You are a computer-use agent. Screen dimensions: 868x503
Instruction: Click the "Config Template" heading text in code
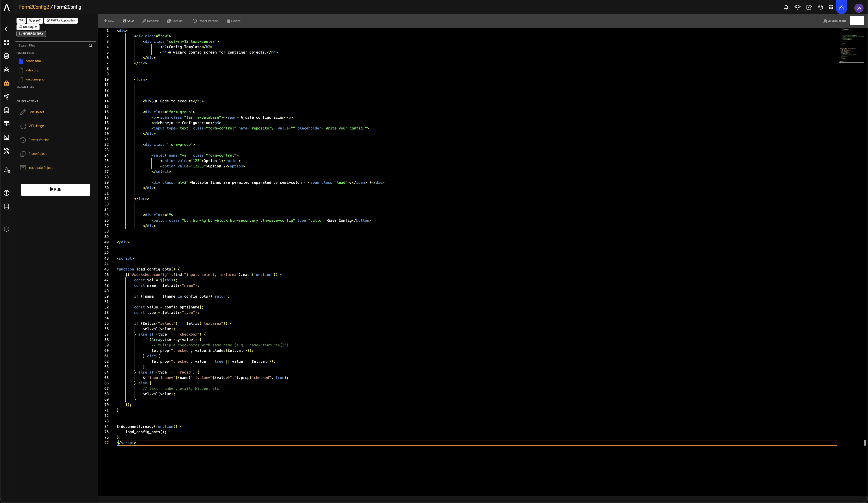coord(185,47)
